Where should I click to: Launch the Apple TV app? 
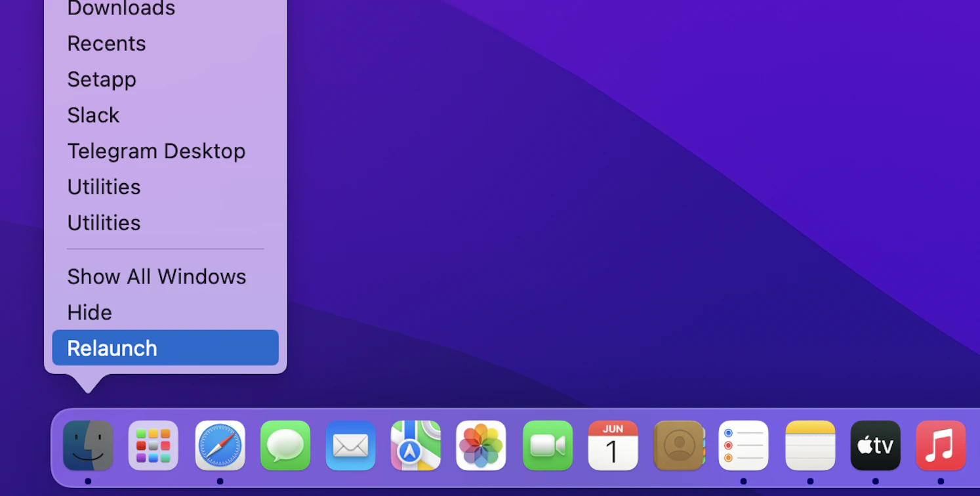pyautogui.click(x=875, y=446)
